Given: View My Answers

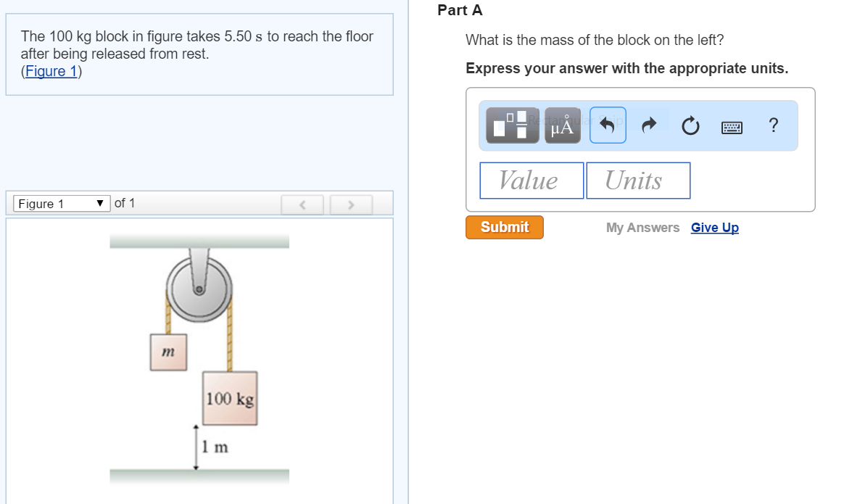Looking at the screenshot, I should tap(642, 227).
